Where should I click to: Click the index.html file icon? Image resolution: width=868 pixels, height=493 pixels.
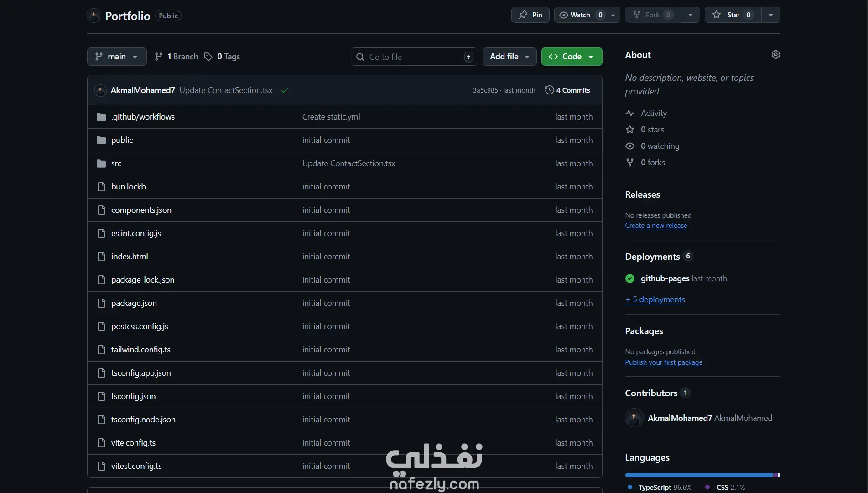click(x=101, y=257)
